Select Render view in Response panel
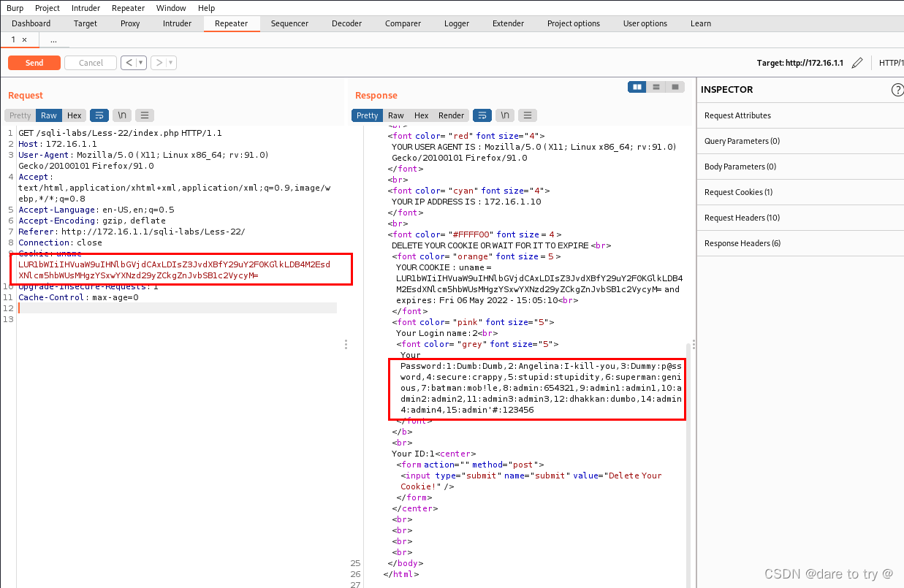The height and width of the screenshot is (588, 904). 451,115
